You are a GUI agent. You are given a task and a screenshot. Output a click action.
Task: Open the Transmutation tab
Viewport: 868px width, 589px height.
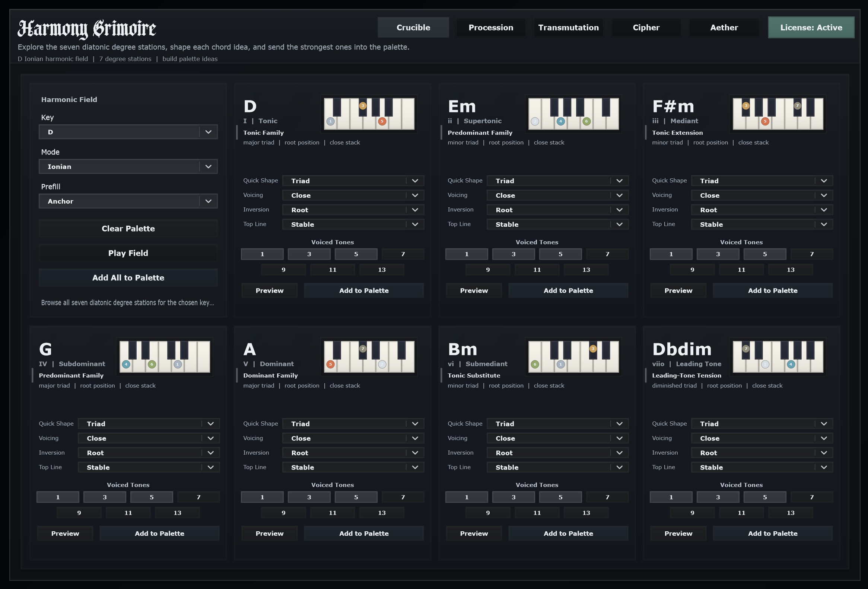[568, 28]
